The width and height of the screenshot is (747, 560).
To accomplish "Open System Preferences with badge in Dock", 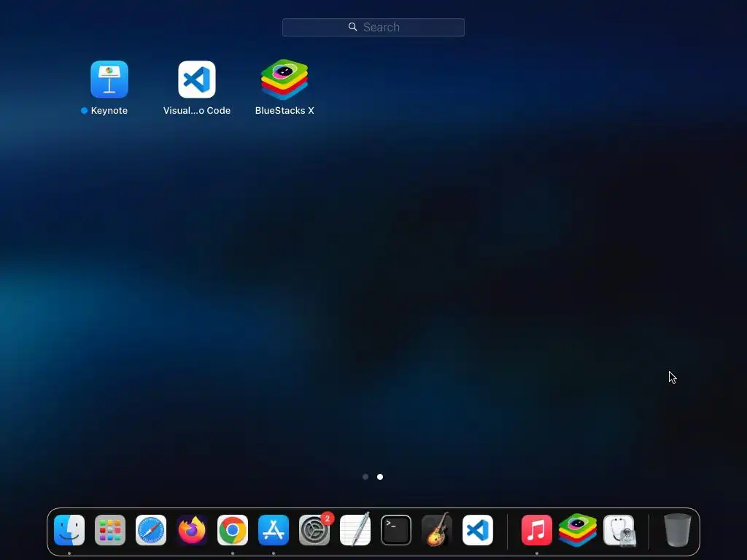I will pyautogui.click(x=314, y=530).
